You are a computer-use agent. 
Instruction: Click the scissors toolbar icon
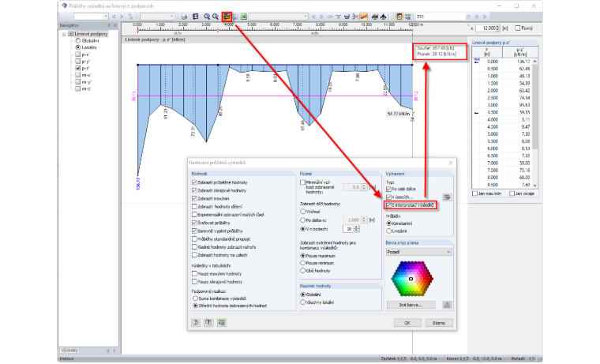pyautogui.click(x=355, y=17)
